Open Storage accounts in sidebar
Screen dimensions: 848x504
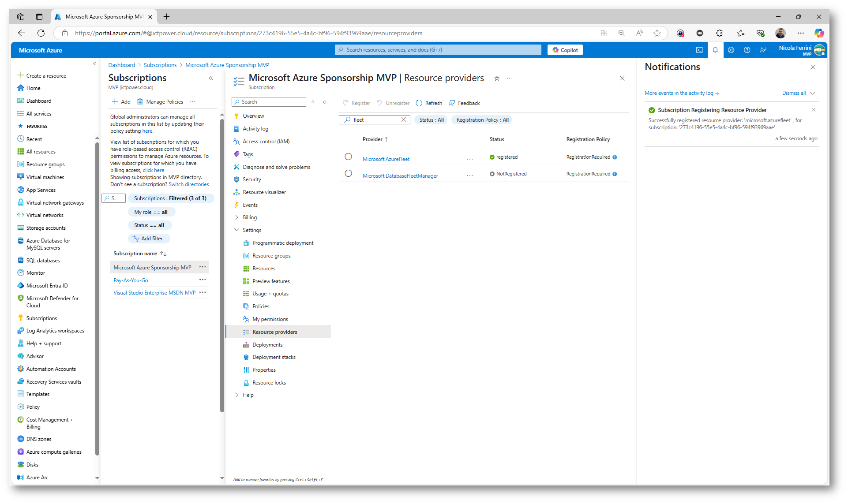click(46, 228)
